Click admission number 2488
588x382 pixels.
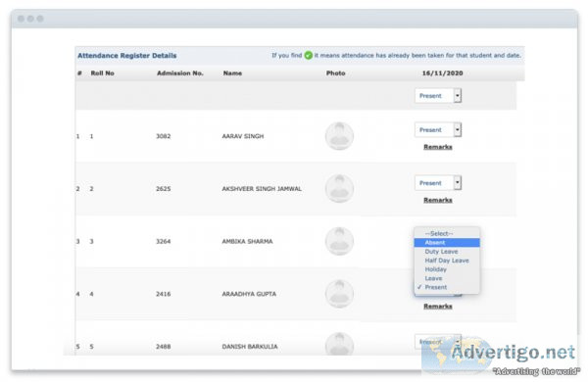[x=163, y=347]
